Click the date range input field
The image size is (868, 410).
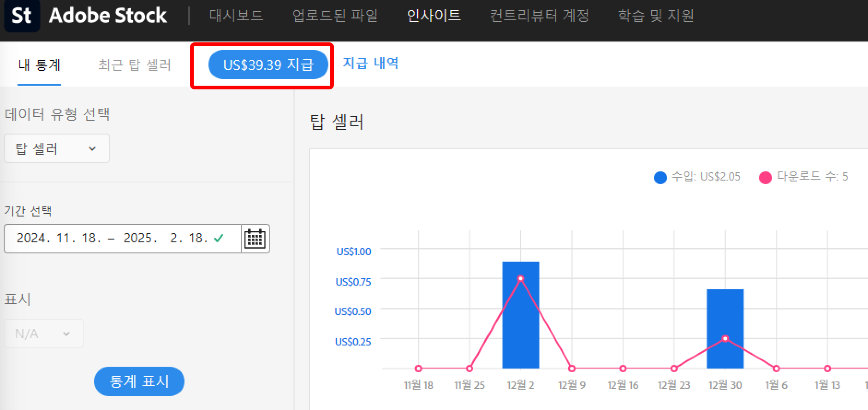point(122,239)
